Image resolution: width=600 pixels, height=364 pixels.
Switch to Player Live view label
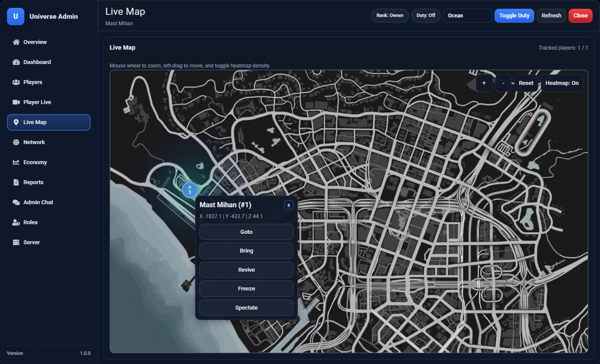pyautogui.click(x=37, y=102)
